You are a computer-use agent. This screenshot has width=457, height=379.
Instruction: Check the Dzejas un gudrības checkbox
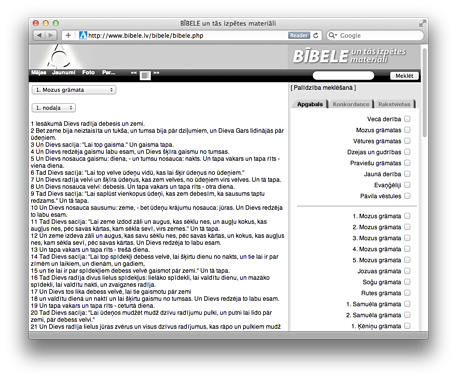click(x=407, y=152)
